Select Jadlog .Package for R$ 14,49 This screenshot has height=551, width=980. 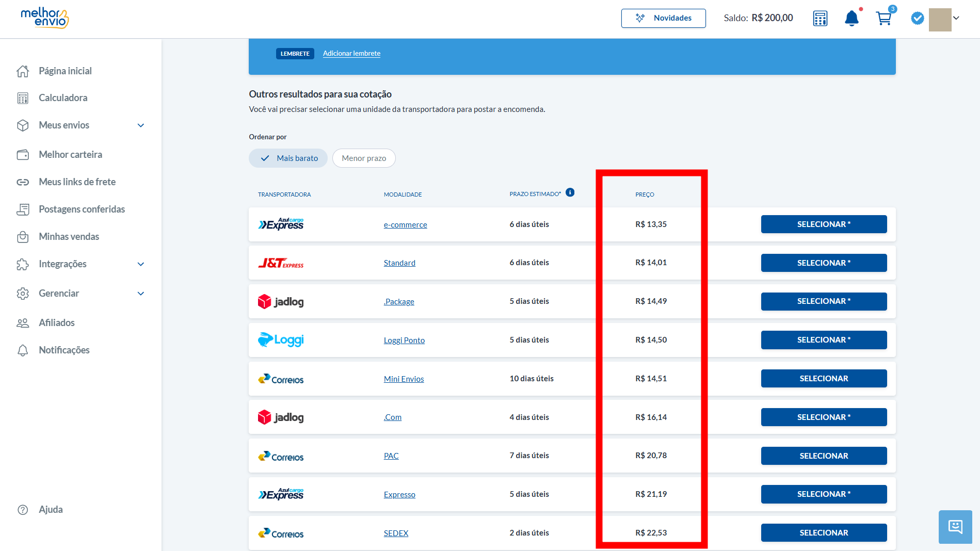coord(824,301)
